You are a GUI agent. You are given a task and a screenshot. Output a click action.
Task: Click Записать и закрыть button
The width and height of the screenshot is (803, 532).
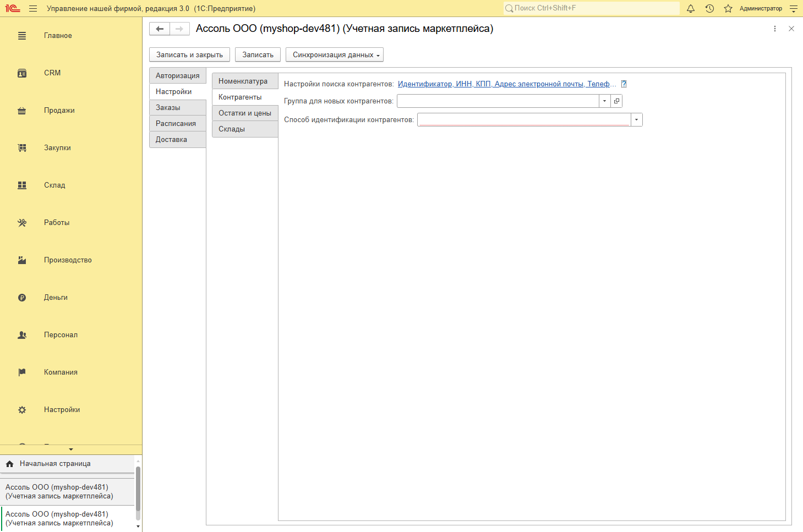pos(190,55)
